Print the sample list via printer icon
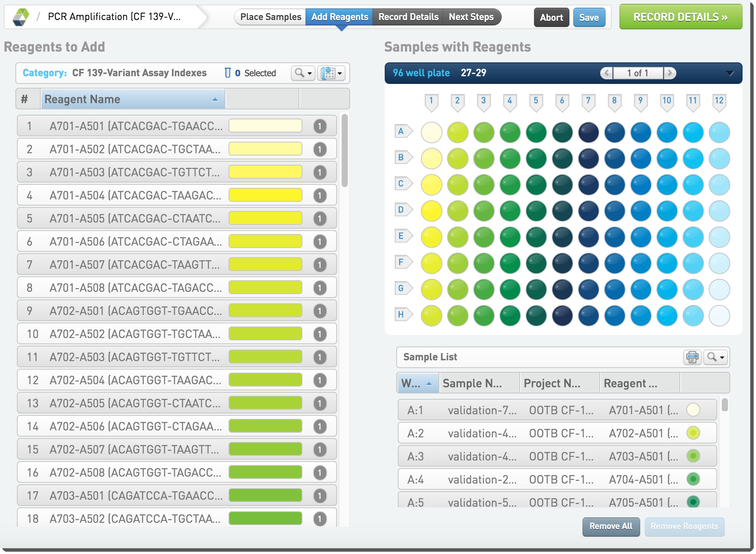756x554 pixels. click(x=692, y=357)
